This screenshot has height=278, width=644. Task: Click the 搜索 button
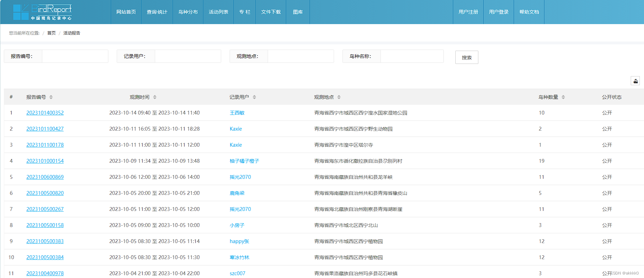(466, 57)
